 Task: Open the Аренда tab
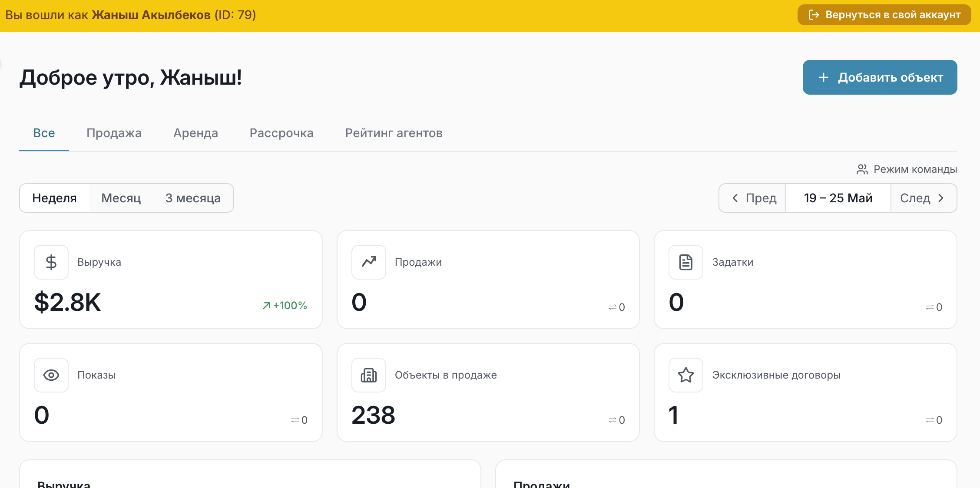click(x=195, y=133)
